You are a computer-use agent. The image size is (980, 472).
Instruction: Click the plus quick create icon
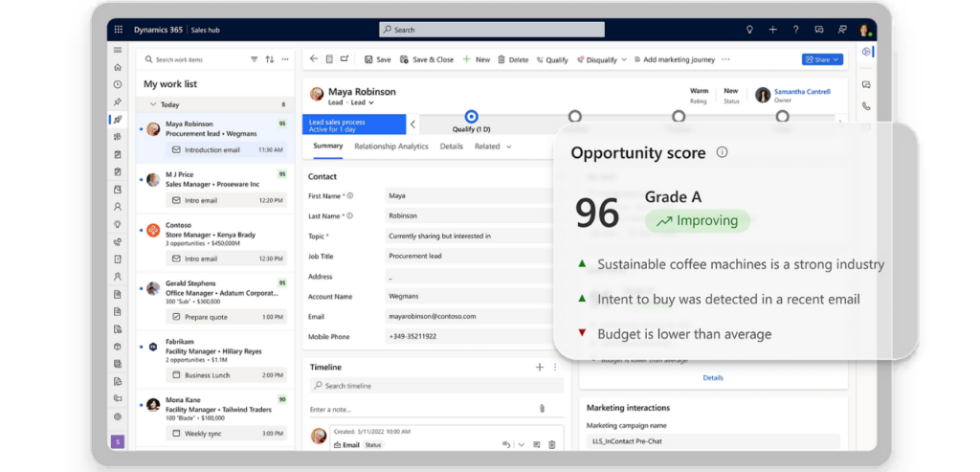[773, 30]
